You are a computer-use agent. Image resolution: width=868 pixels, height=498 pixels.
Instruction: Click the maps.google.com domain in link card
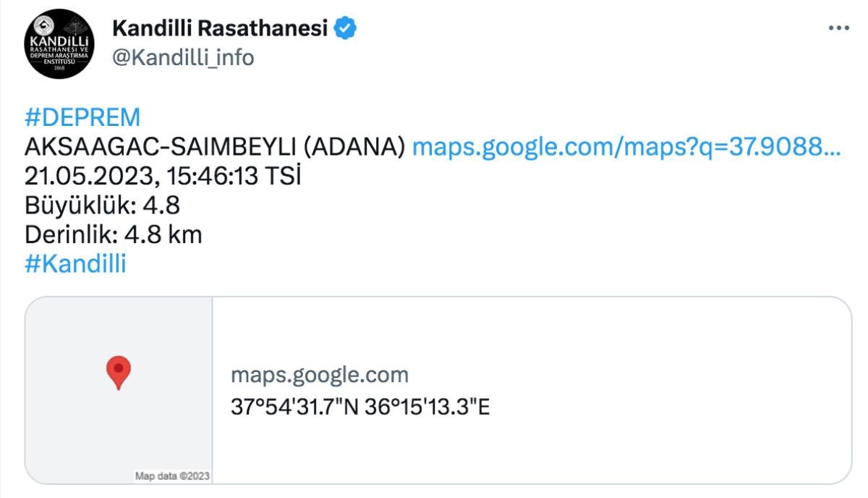coord(320,375)
